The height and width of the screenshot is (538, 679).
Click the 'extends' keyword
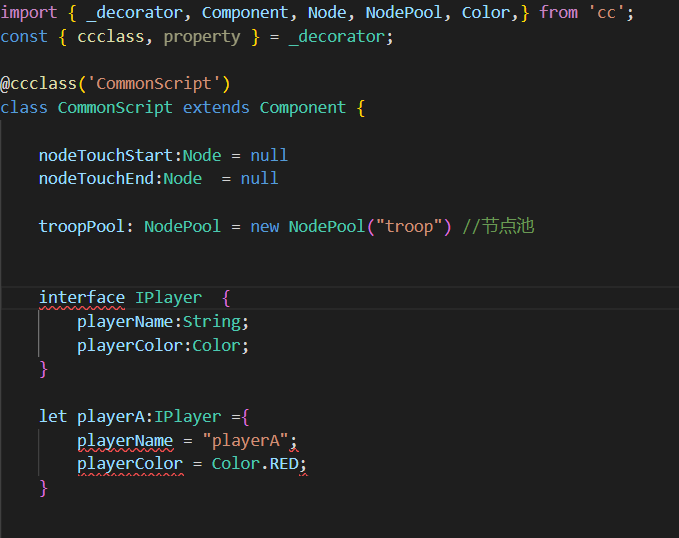tap(216, 107)
